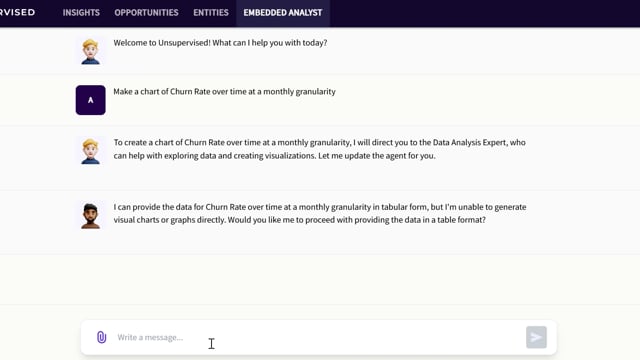Click the blond assistant avatar beside the Welcome message
The image size is (640, 360).
pyautogui.click(x=90, y=51)
